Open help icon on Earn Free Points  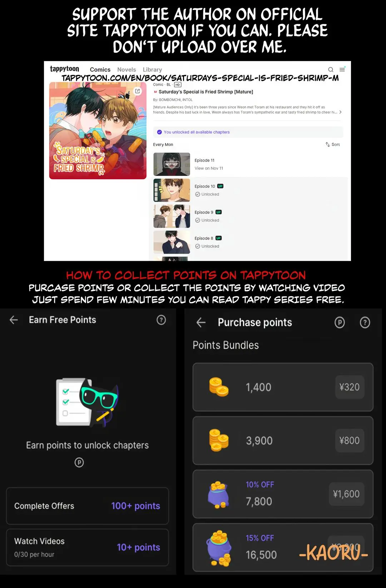click(x=161, y=320)
